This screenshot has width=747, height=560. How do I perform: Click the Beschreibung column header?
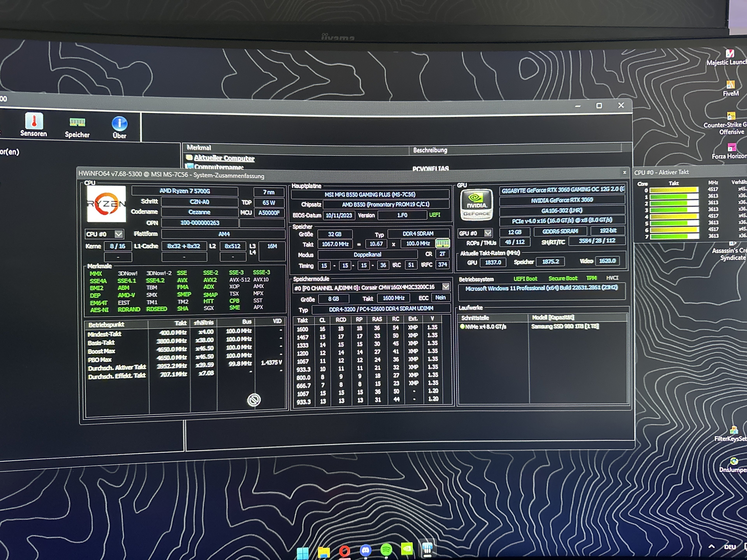430,150
